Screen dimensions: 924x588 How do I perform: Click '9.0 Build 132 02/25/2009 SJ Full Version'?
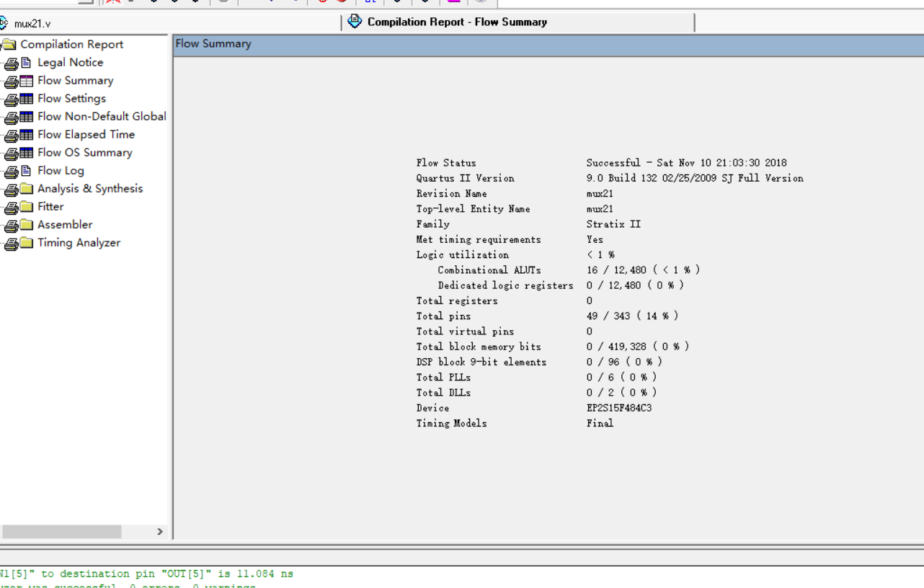pos(695,178)
